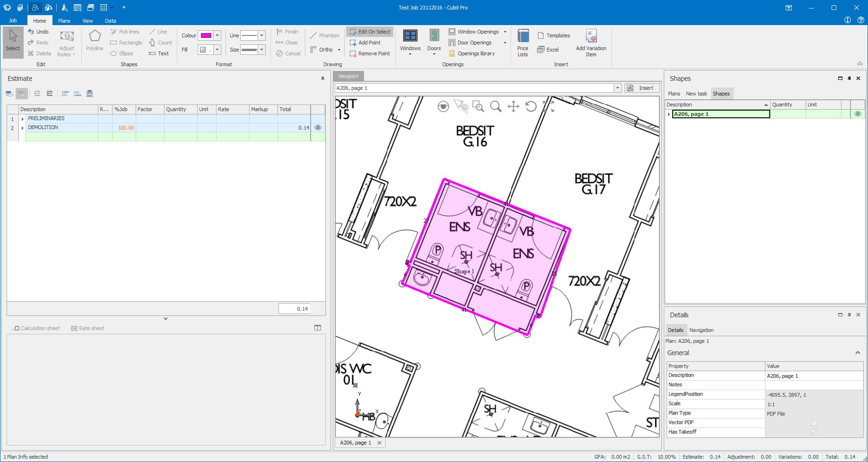The height and width of the screenshot is (462, 868).
Task: Switch to the Plans ribbon tab
Action: pyautogui.click(x=64, y=21)
